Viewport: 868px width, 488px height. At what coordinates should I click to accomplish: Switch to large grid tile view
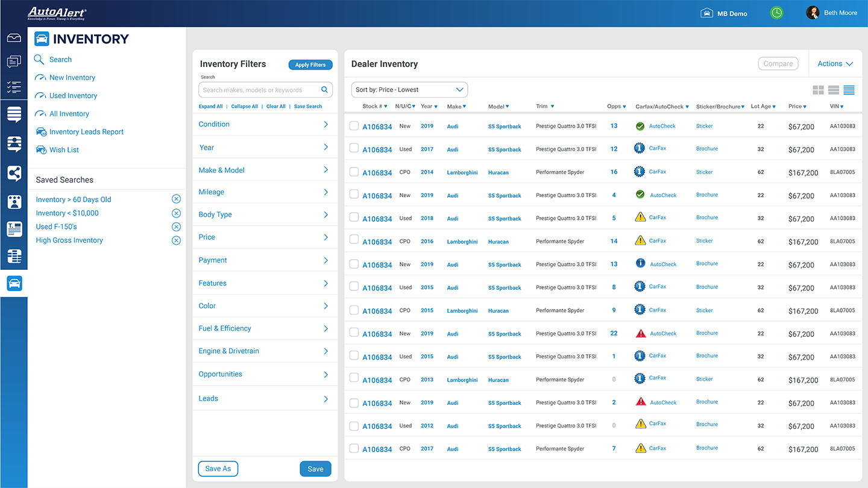(818, 90)
